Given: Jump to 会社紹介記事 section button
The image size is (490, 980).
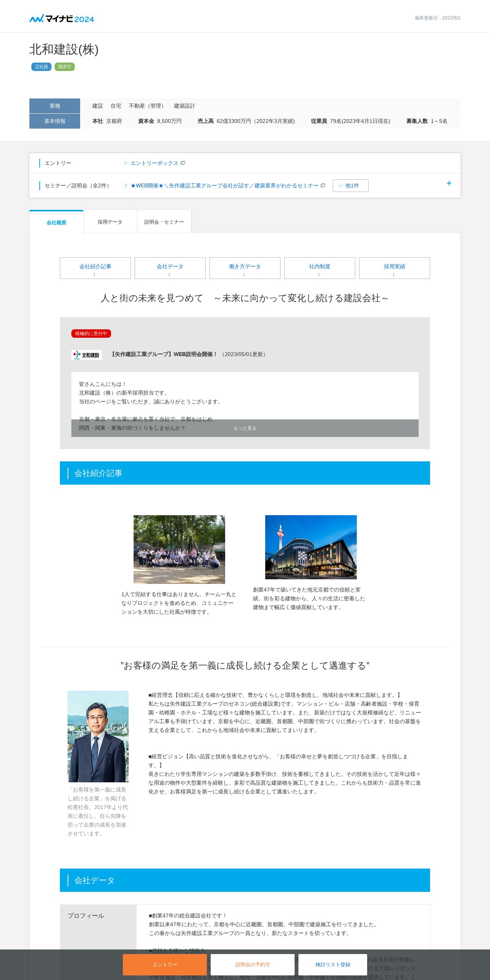Looking at the screenshot, I should coord(95,268).
